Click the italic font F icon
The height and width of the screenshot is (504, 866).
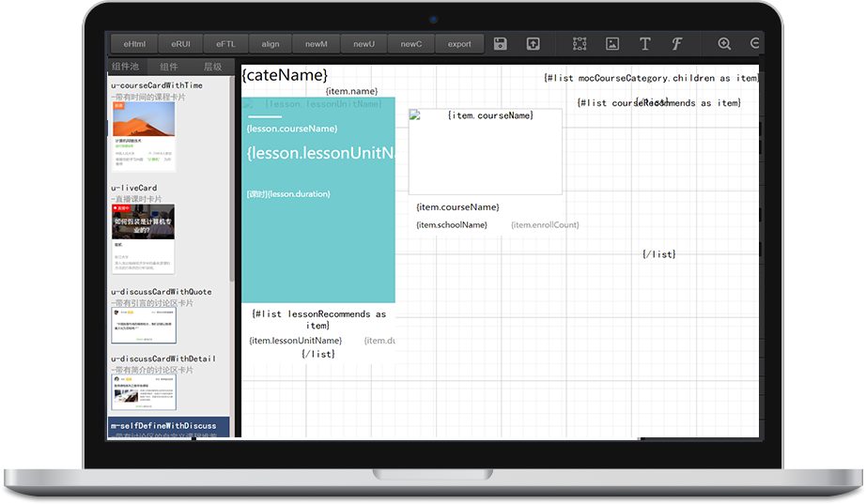tap(676, 44)
